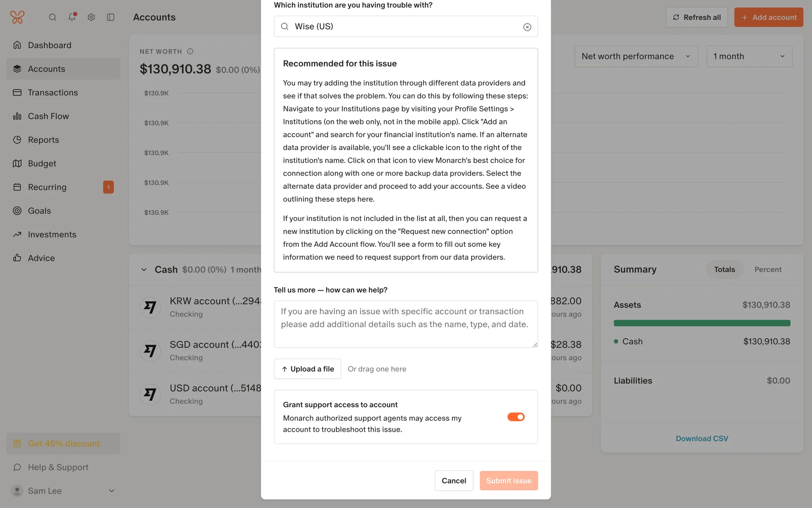Open the search icon in top bar
Screen dimensions: 812x508
coord(52,17)
